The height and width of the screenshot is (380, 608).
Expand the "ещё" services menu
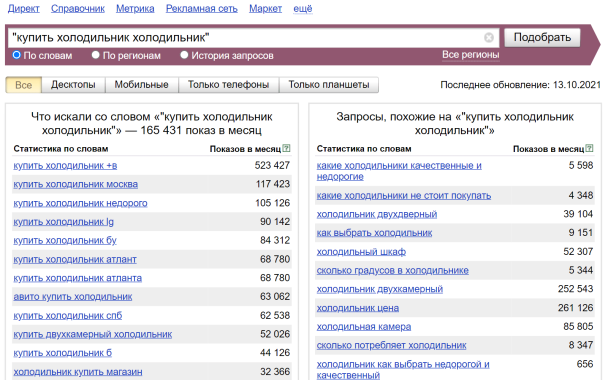[303, 9]
